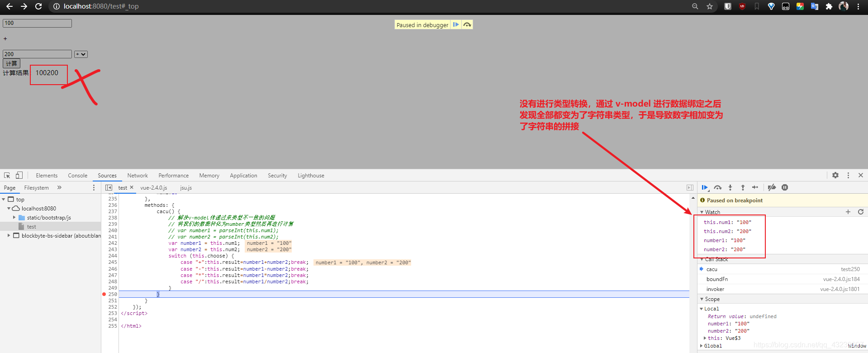
Task: Toggle pause on exceptions
Action: [x=785, y=187]
